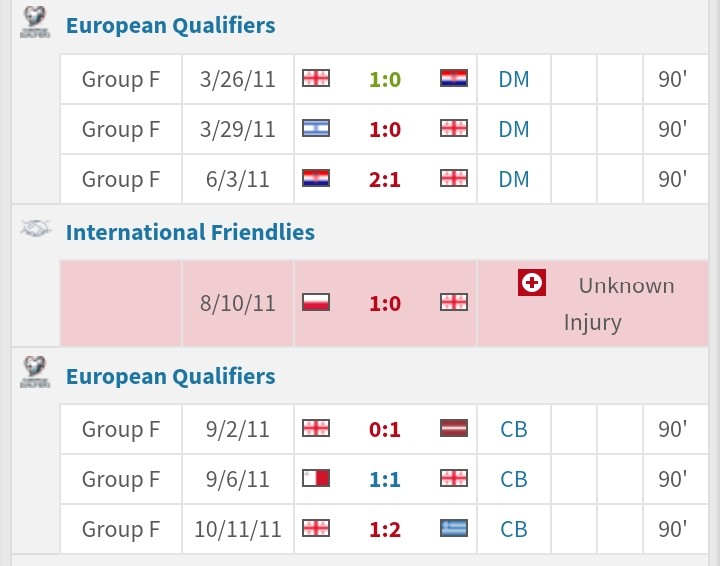Viewport: 720px width, 566px height.
Task: Open the International Friendlies heading link
Action: (190, 232)
